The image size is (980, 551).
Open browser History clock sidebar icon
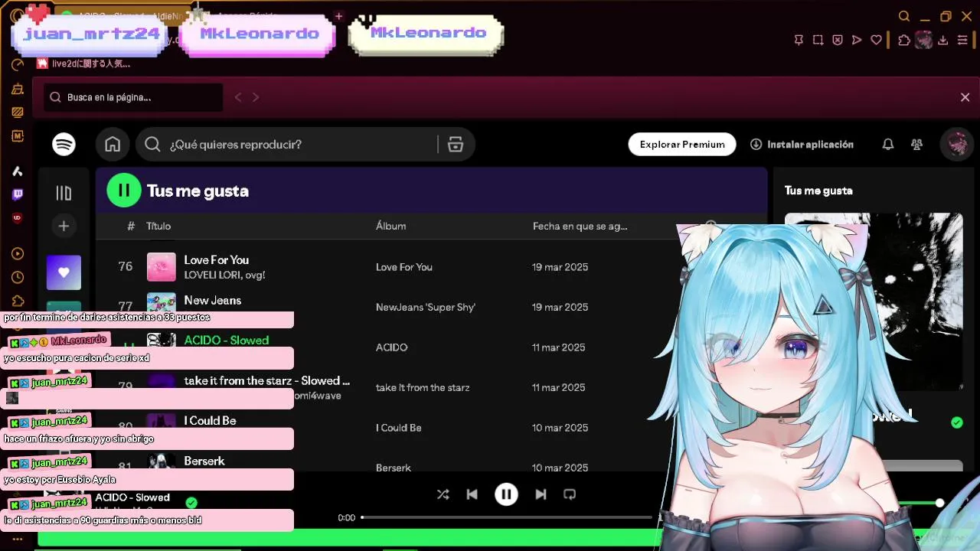pos(18,277)
